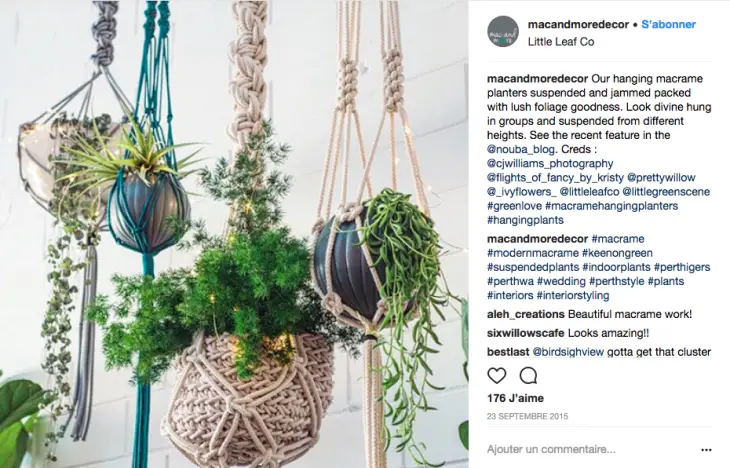The width and height of the screenshot is (730, 468).
Task: Visit @cjwilliams_photography profile
Action: coord(550,163)
